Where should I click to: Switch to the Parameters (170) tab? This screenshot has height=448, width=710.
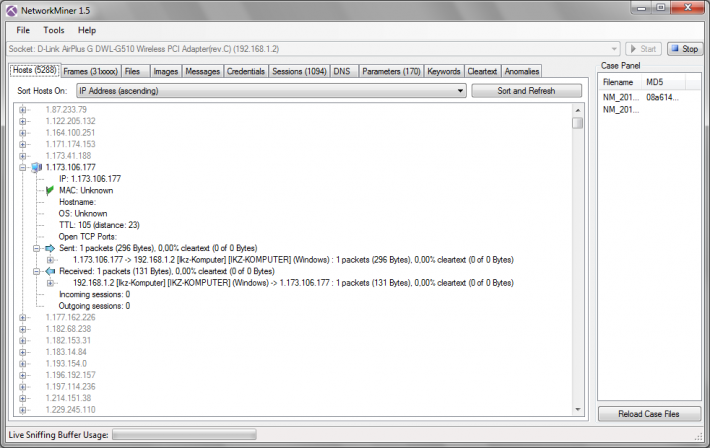[x=391, y=72]
